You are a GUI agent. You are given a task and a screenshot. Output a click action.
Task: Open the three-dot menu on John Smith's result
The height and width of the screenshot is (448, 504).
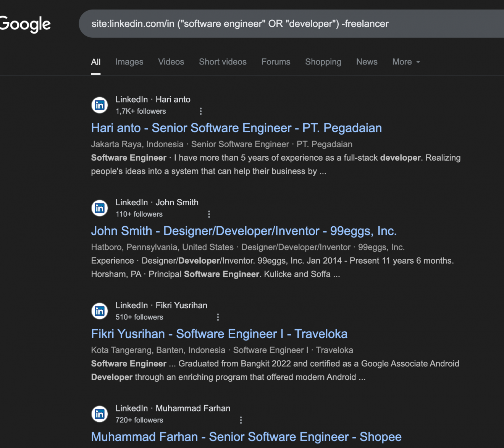click(209, 214)
